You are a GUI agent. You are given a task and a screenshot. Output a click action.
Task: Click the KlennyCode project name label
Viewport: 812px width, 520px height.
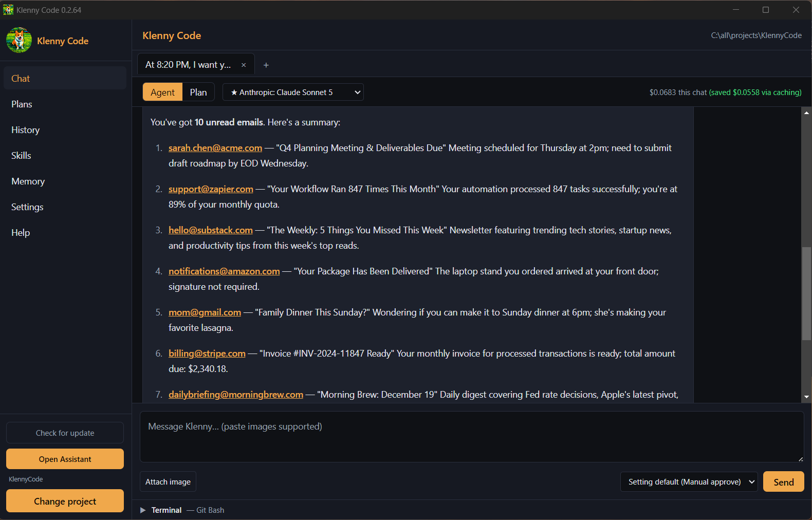(26, 479)
